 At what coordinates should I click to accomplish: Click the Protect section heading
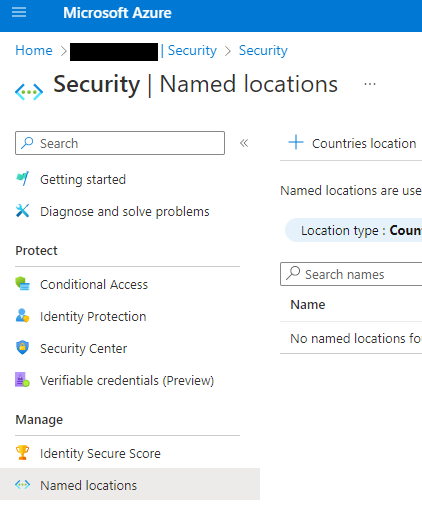click(x=36, y=250)
